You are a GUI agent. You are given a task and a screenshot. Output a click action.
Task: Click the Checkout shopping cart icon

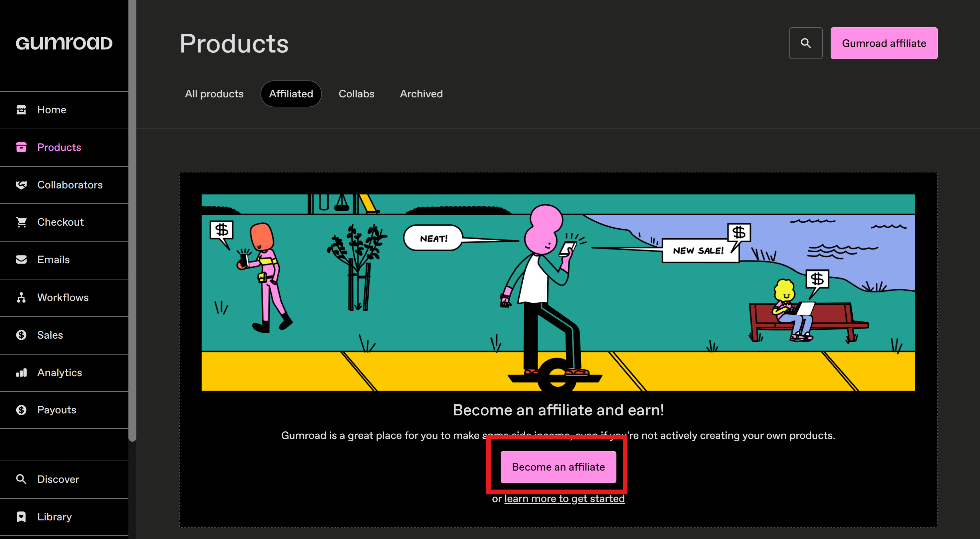[x=21, y=222]
